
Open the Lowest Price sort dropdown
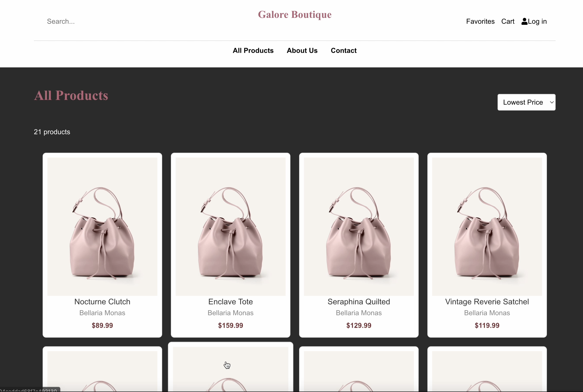pyautogui.click(x=523, y=102)
